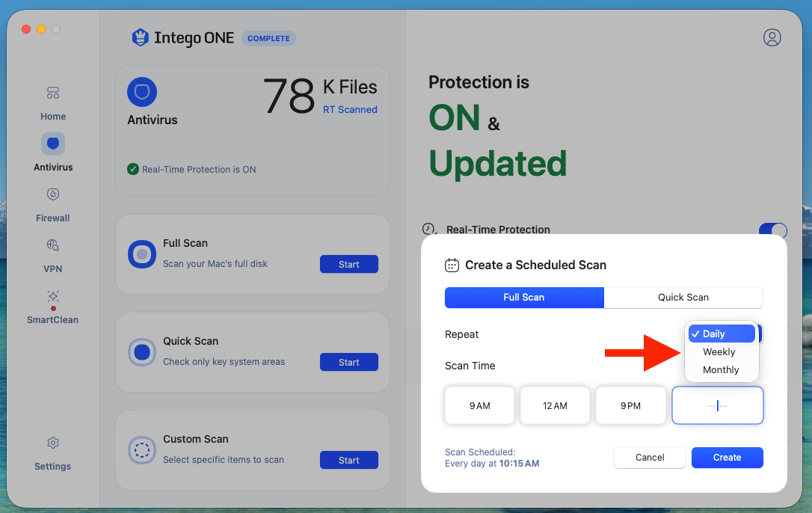Start the Full Scan

(349, 264)
